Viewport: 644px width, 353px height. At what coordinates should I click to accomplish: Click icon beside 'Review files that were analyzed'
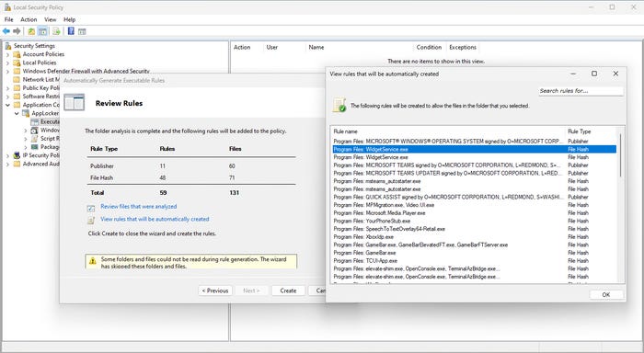click(91, 208)
